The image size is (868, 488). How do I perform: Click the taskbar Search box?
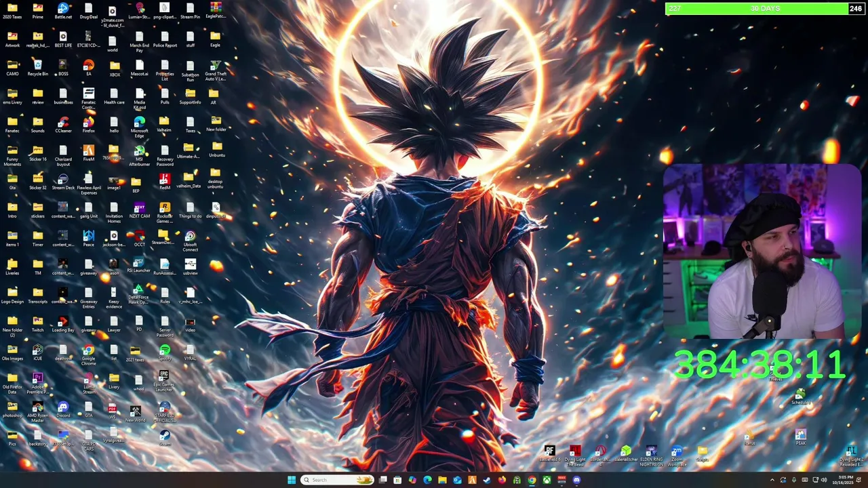coord(338,480)
